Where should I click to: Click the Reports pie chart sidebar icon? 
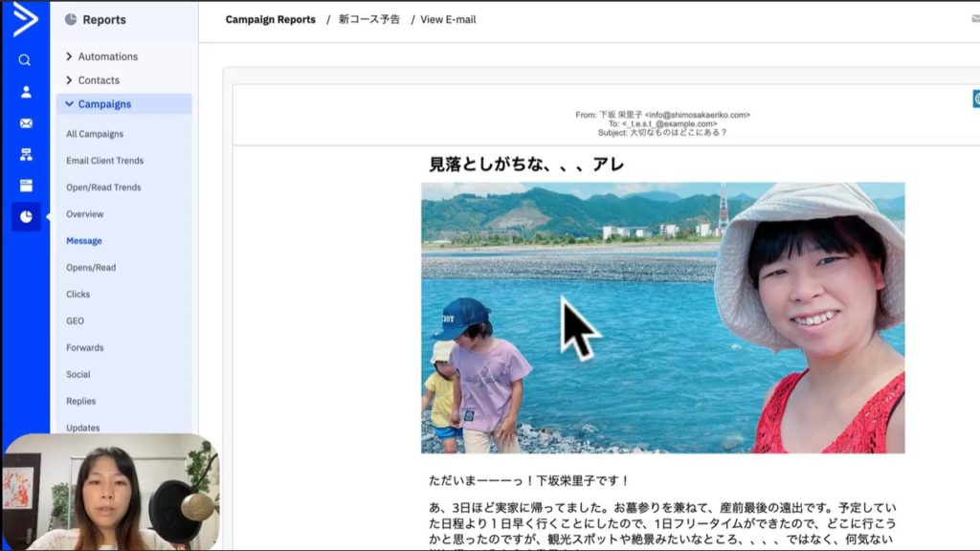pyautogui.click(x=26, y=217)
